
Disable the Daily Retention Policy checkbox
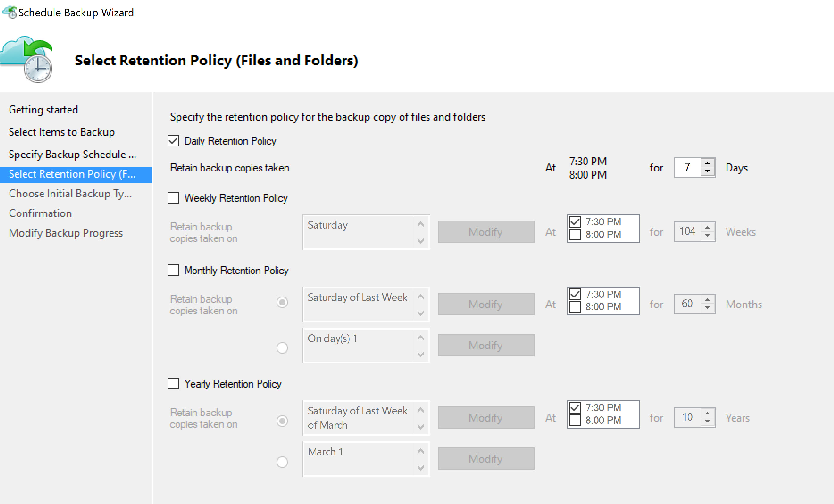pyautogui.click(x=173, y=141)
